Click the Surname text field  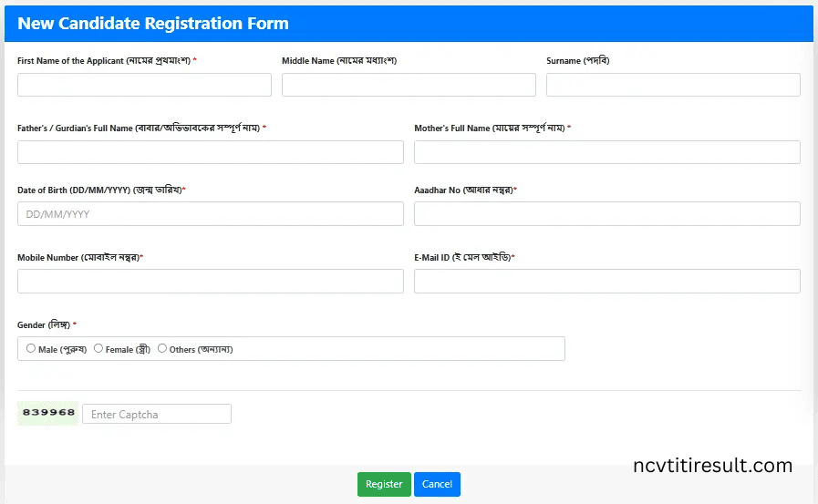click(x=673, y=85)
